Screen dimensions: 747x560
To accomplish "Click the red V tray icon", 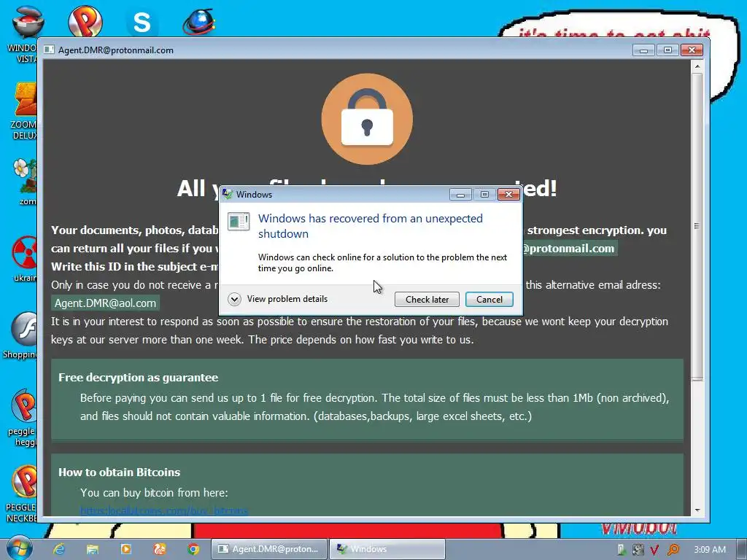I will click(654, 550).
